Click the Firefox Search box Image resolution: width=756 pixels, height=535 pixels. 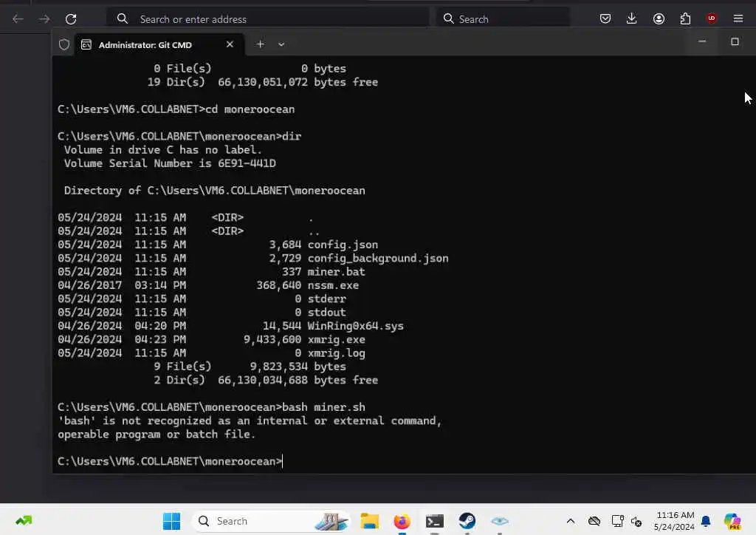click(x=503, y=18)
